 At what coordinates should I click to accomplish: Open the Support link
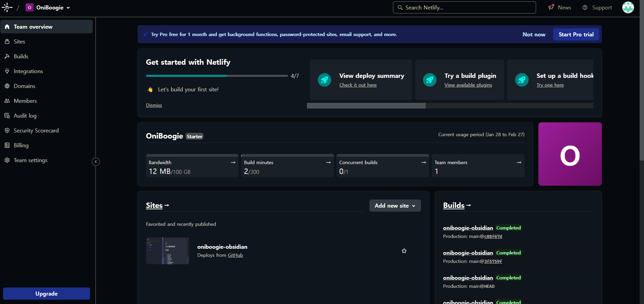tap(602, 7)
